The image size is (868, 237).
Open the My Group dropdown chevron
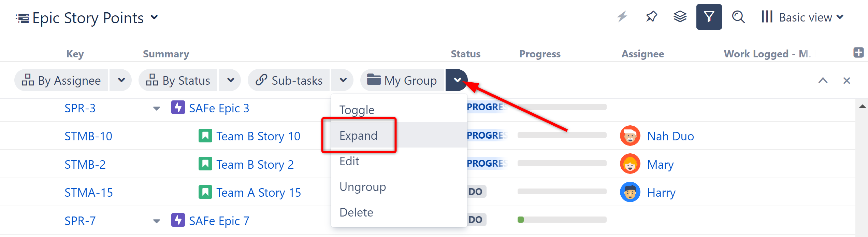tap(457, 80)
